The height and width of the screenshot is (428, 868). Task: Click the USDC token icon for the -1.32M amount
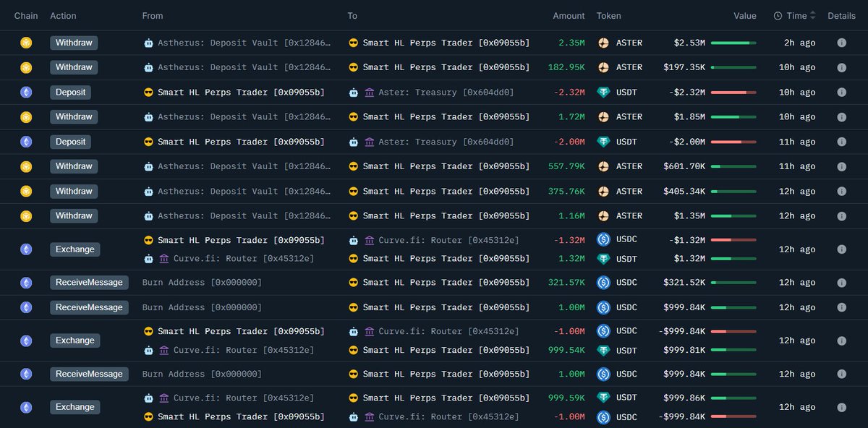coord(603,239)
